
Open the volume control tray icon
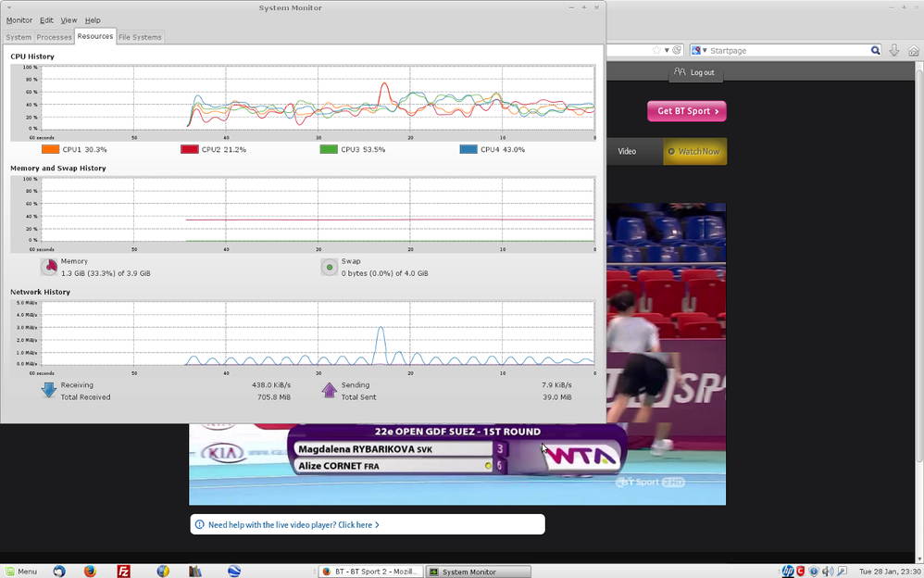[x=828, y=571]
